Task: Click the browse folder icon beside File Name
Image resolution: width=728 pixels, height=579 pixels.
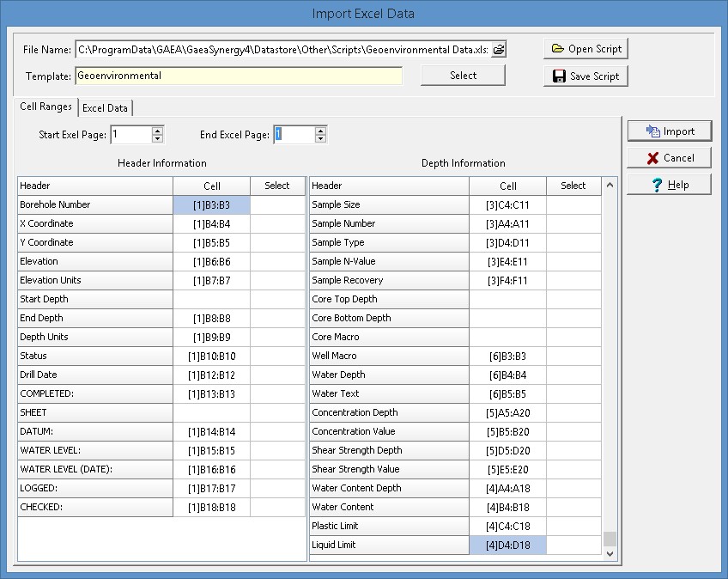Action: pyautogui.click(x=498, y=50)
